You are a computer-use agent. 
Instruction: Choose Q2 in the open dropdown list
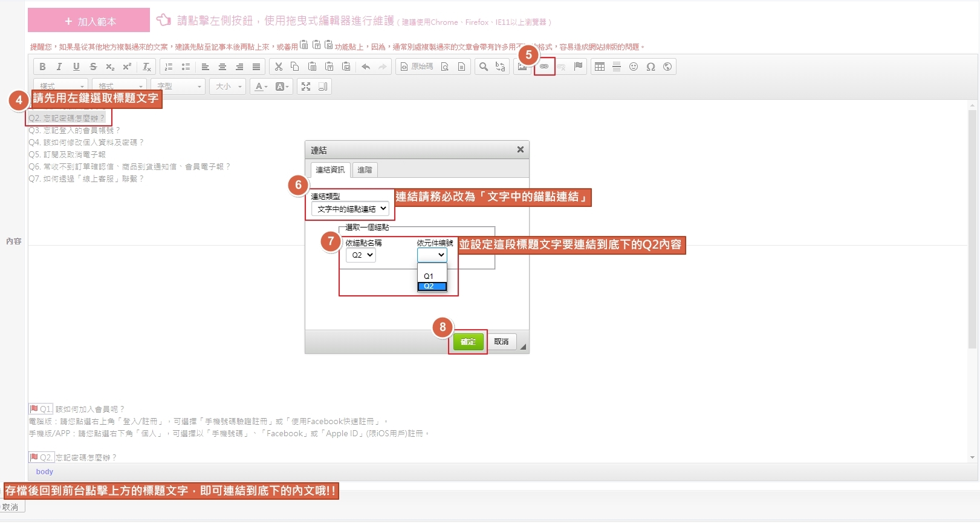tap(431, 286)
